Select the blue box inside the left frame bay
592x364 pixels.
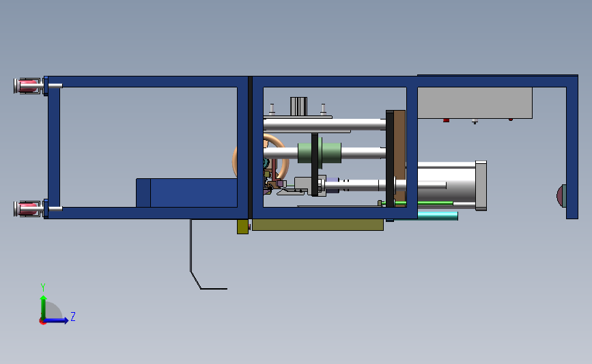[186, 193]
